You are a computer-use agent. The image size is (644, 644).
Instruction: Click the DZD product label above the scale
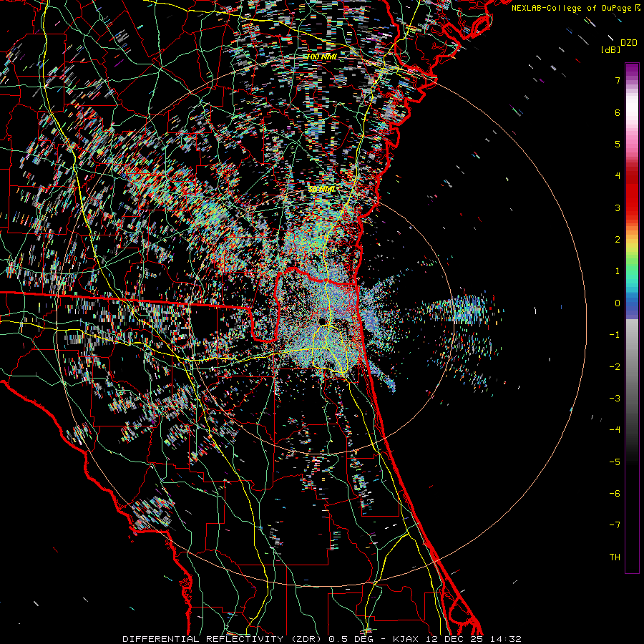click(629, 43)
